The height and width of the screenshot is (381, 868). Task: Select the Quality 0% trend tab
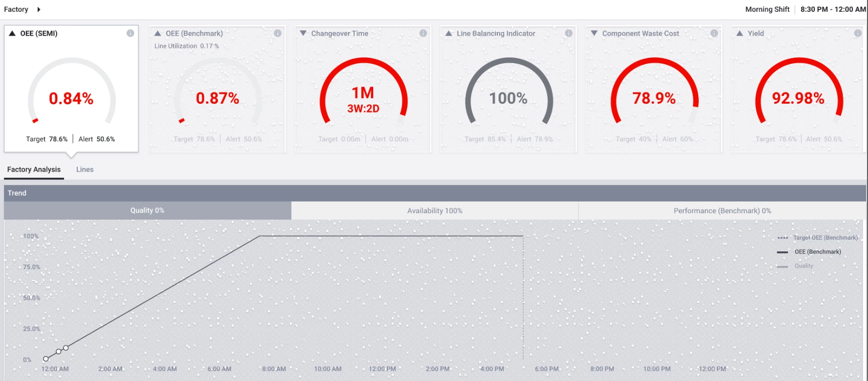pyautogui.click(x=147, y=210)
